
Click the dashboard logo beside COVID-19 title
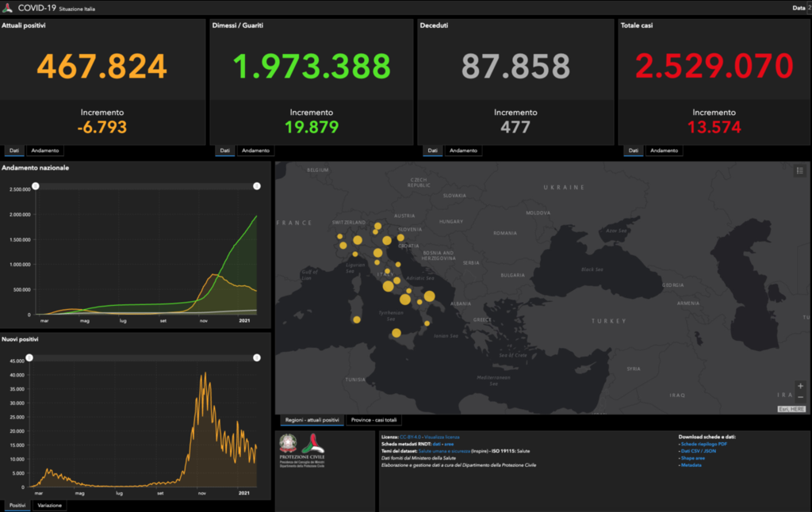click(8, 8)
